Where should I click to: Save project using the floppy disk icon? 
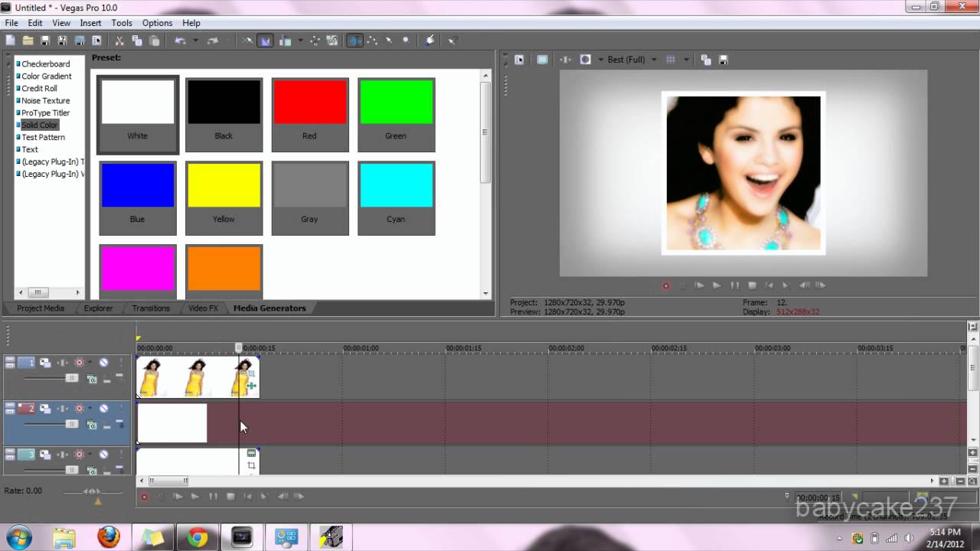pyautogui.click(x=45, y=41)
